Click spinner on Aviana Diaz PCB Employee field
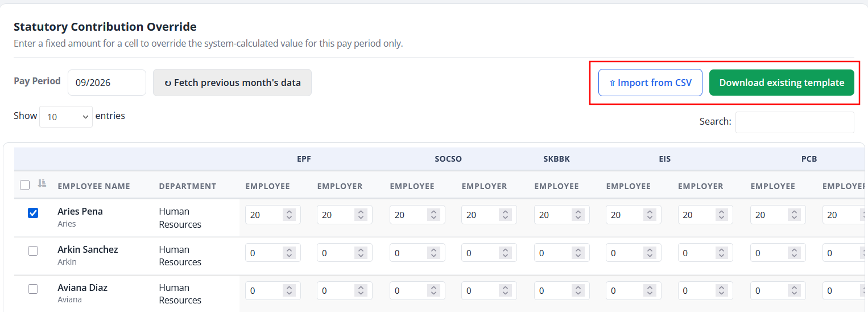This screenshot has height=312, width=868. (794, 291)
